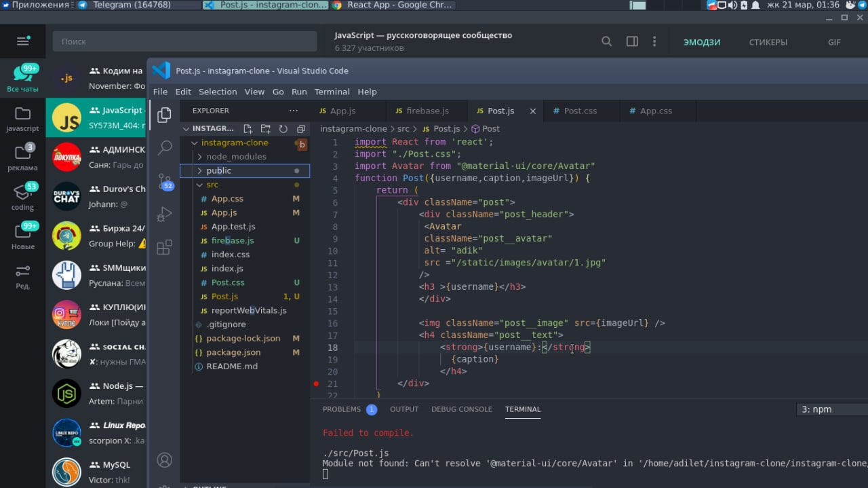Viewport: 868px width, 488px height.
Task: Collapse all folders in Explorer
Action: point(301,128)
